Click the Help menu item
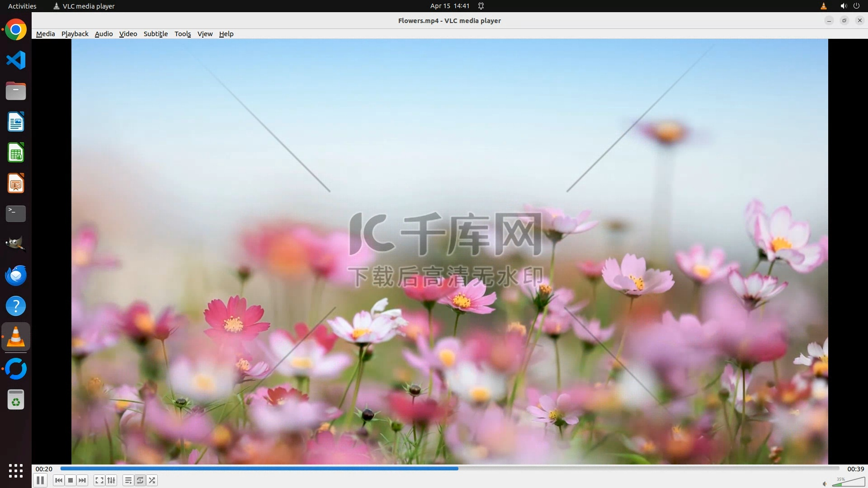The width and height of the screenshot is (868, 488). click(226, 34)
